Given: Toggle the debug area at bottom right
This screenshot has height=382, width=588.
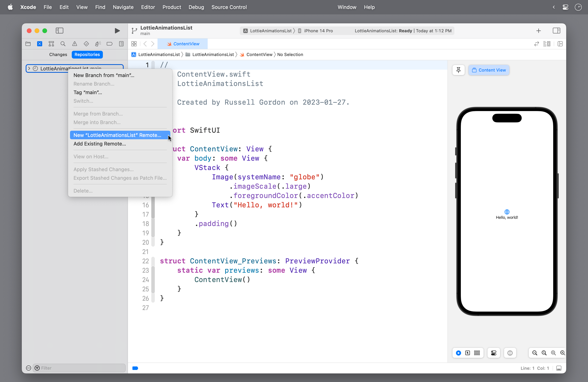Looking at the screenshot, I should [x=559, y=368].
